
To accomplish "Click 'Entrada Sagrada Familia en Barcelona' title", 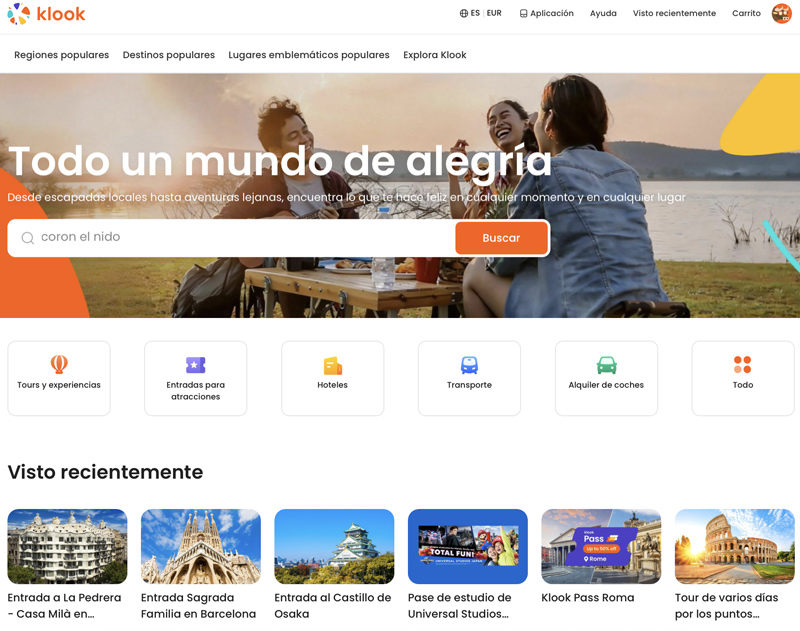I will click(x=198, y=605).
